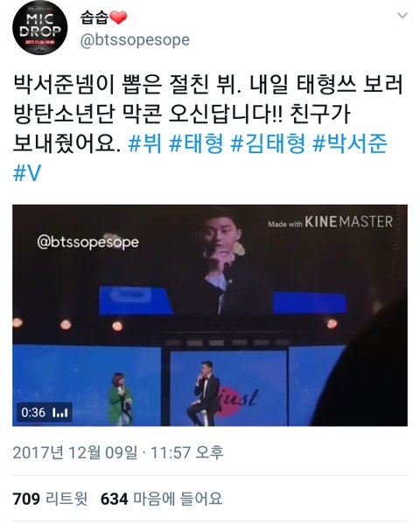Click the 0:36 video duration badge
The width and height of the screenshot is (420, 524).
33,412
